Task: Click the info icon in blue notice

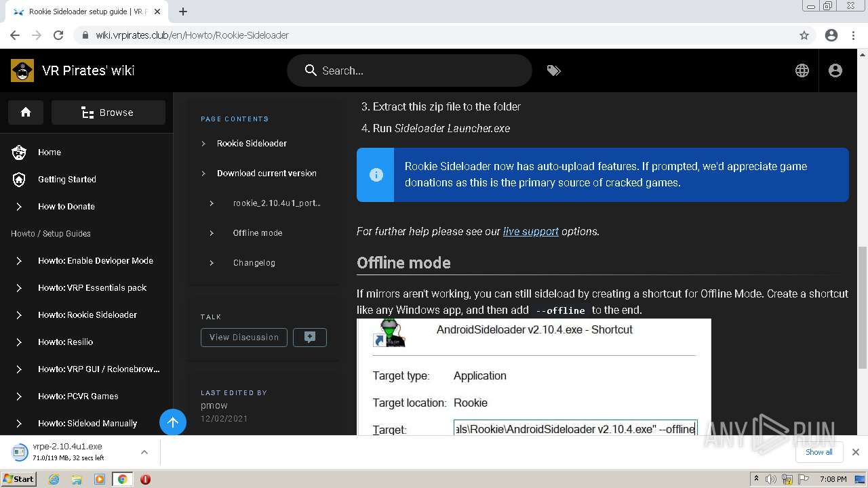Action: (376, 175)
